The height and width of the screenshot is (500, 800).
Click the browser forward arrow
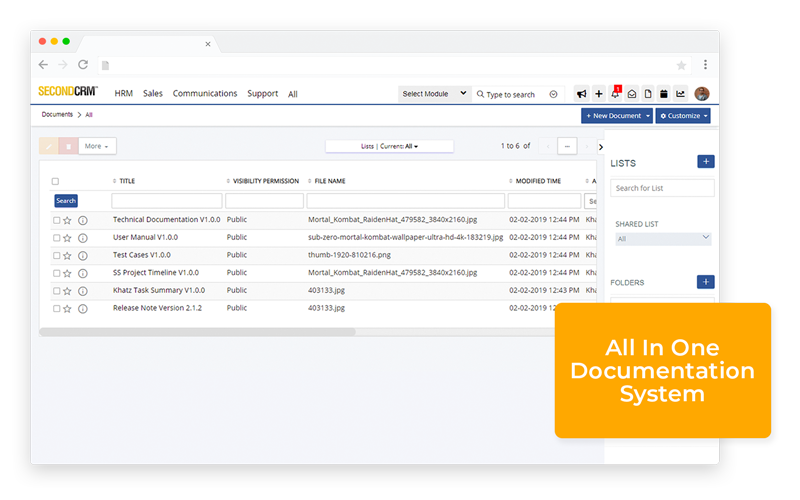tap(63, 65)
